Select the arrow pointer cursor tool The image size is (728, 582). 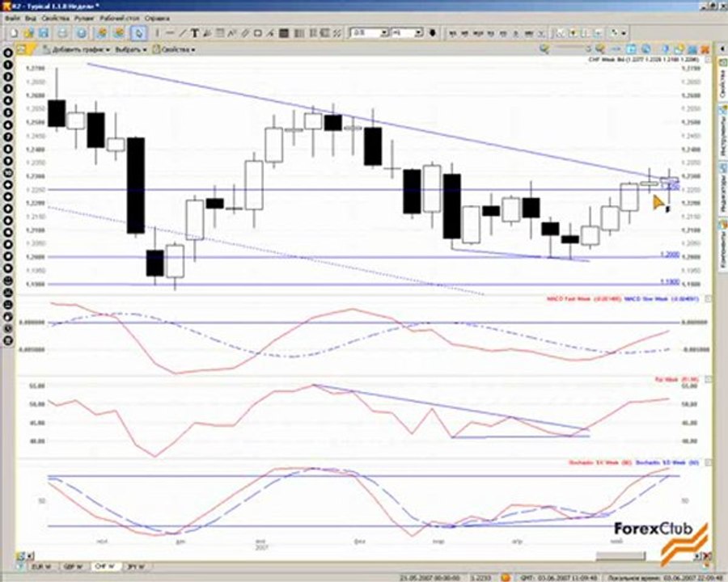139,33
